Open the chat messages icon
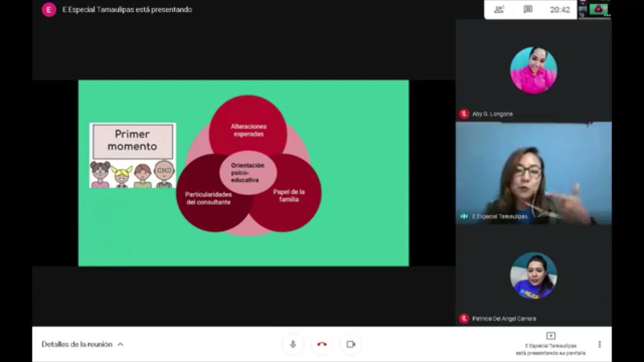The height and width of the screenshot is (362, 644). [528, 10]
